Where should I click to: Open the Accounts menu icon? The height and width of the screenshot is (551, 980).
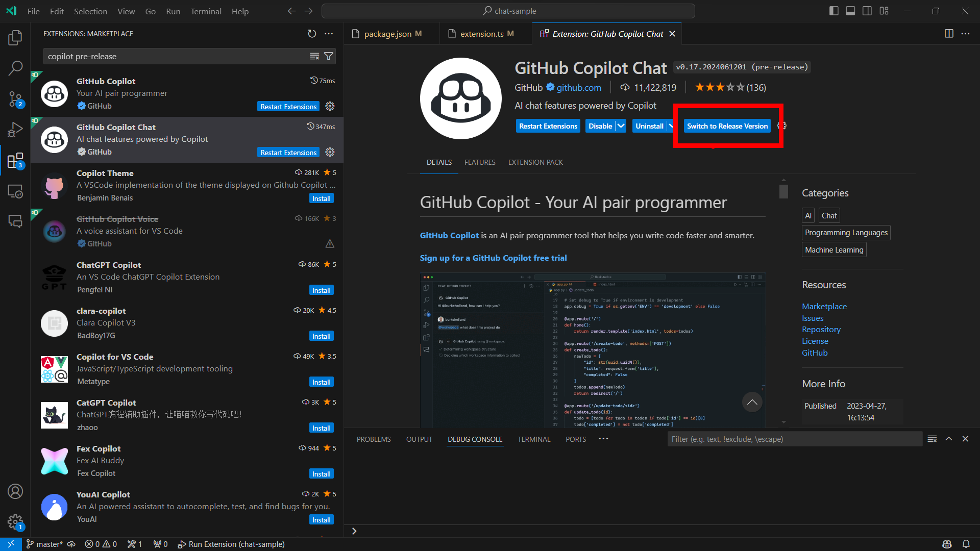(15, 491)
